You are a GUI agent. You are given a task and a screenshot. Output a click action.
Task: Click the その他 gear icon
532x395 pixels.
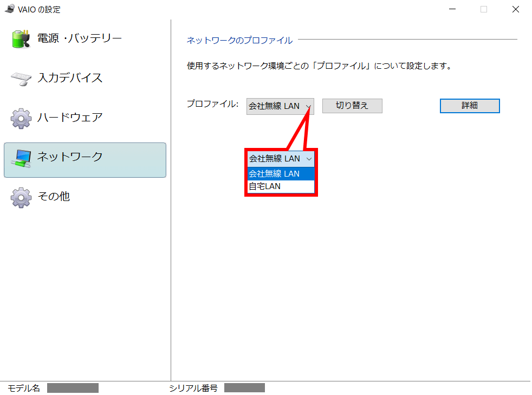point(21,197)
